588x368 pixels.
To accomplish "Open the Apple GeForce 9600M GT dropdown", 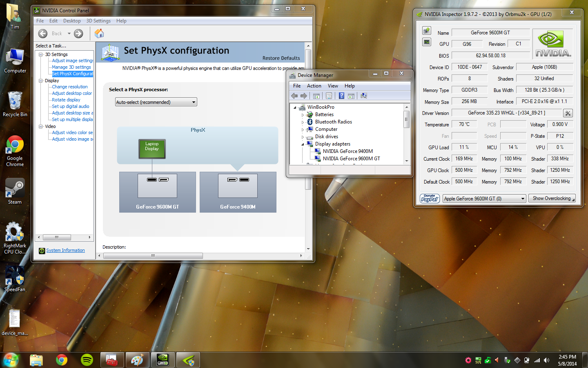I will click(x=484, y=199).
